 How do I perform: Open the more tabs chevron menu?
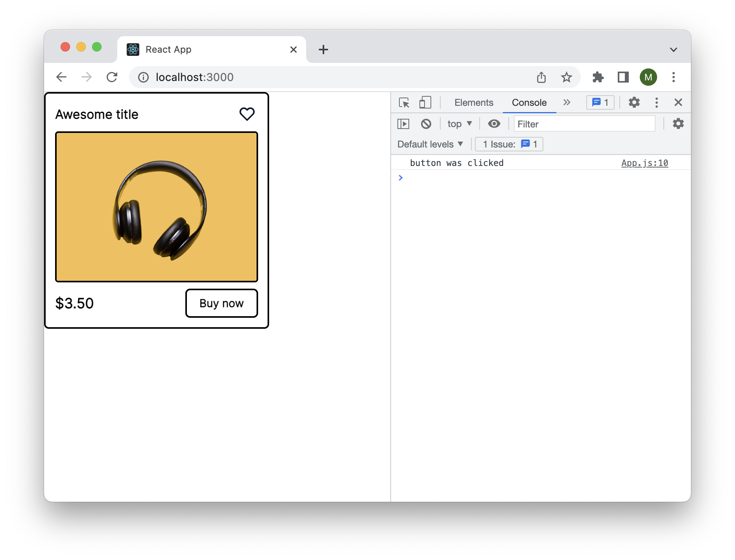coord(567,102)
